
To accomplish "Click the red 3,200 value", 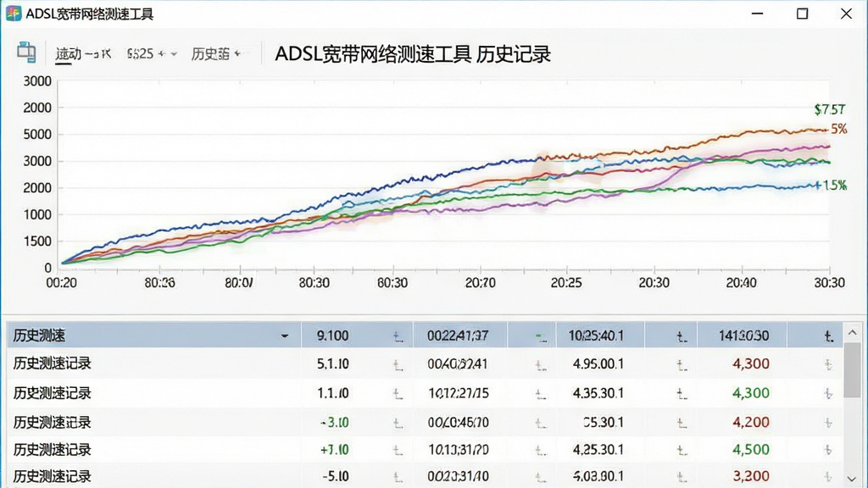I will 751,476.
